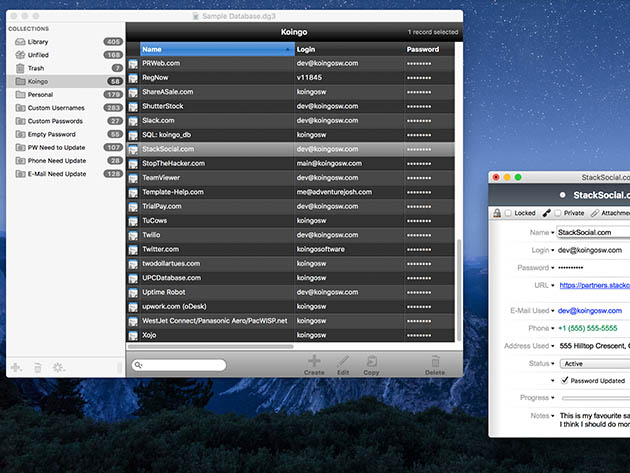Click the record icon beside RegNow
630x473 pixels.
pyautogui.click(x=133, y=78)
